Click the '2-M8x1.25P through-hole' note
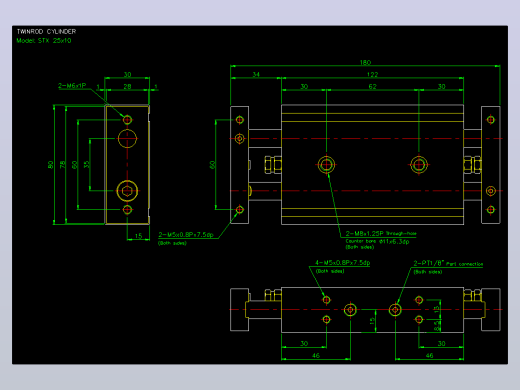The width and height of the screenshot is (520, 390). 381,234
